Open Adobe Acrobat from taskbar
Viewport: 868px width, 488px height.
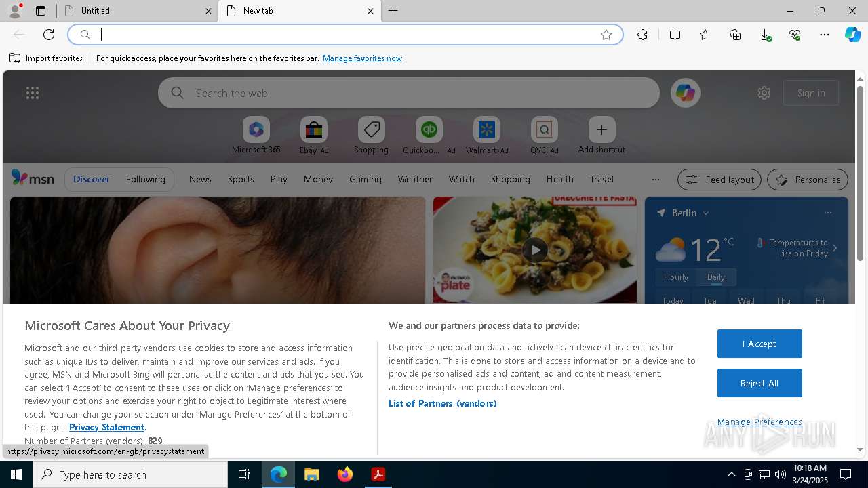[378, 474]
